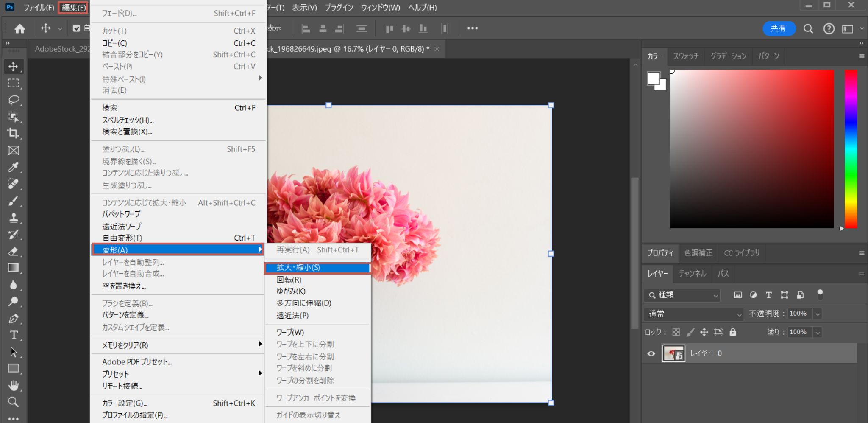The height and width of the screenshot is (423, 868).
Task: Toggle layer filtering on/off switch
Action: (820, 294)
